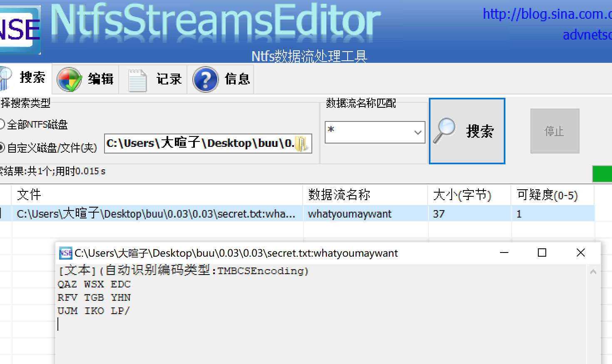This screenshot has width=612, height=364.
Task: Open the 信息 help tab
Action: (x=221, y=79)
